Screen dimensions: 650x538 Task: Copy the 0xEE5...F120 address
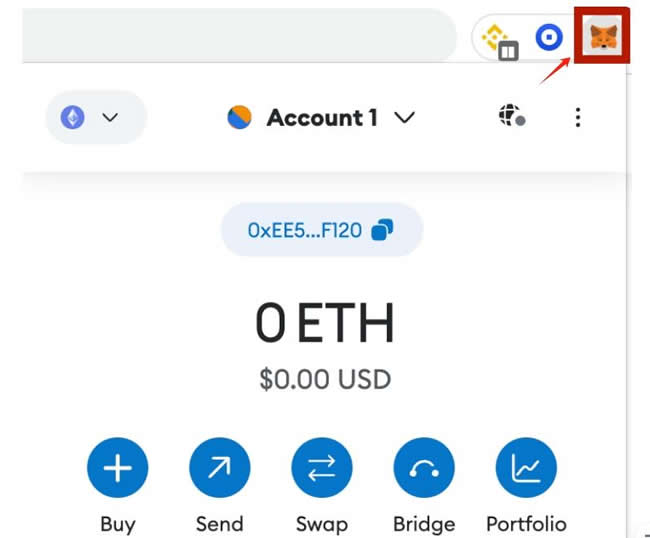tap(306, 230)
